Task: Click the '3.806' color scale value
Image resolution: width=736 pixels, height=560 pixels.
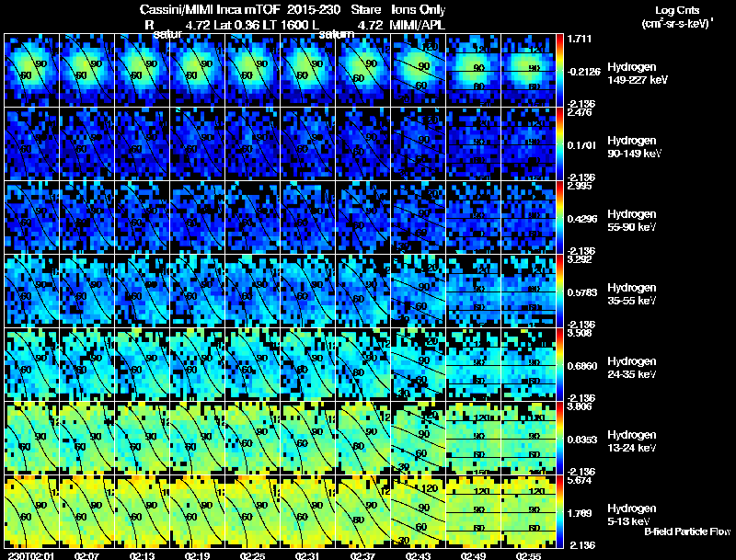Action: (580, 406)
